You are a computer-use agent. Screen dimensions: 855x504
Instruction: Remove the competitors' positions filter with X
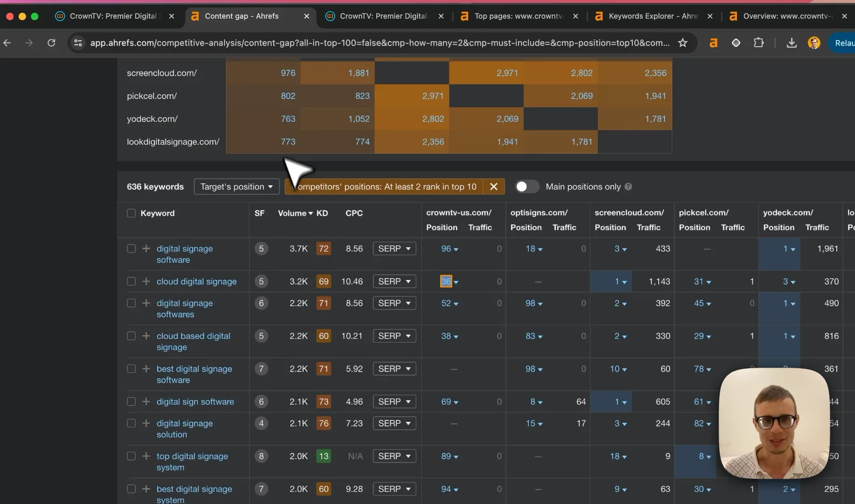[494, 187]
